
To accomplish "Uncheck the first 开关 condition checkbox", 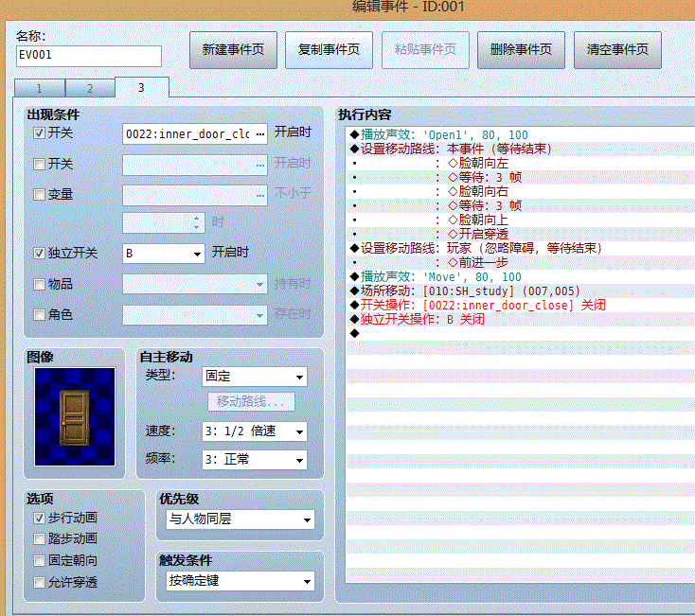I will pyautogui.click(x=39, y=132).
